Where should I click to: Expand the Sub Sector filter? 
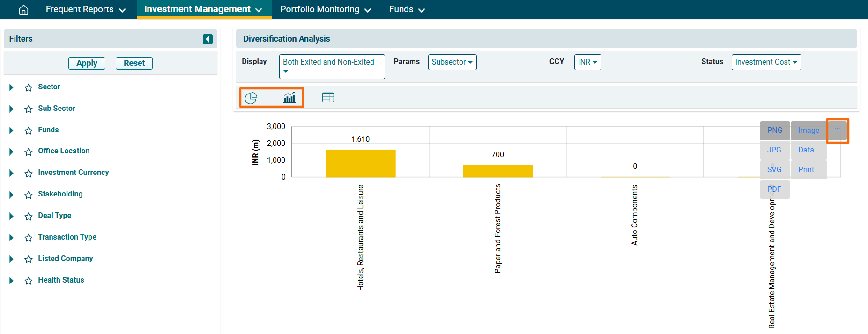(x=12, y=109)
